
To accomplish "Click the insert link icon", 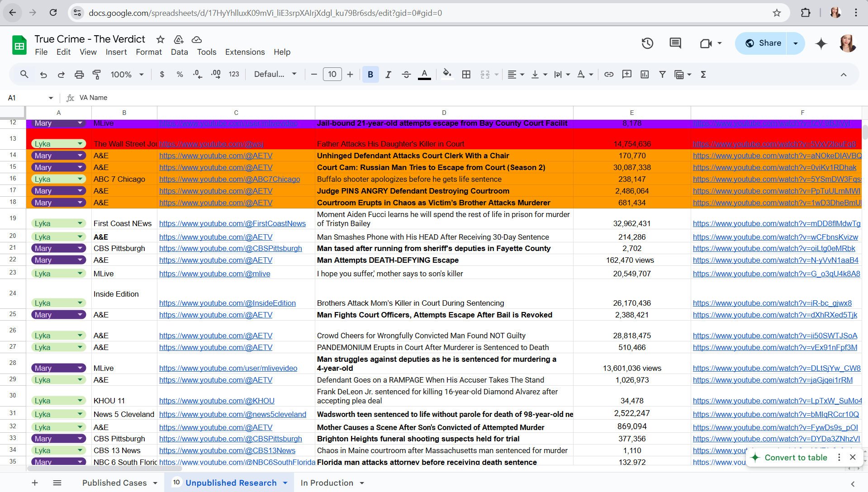I will pos(609,75).
